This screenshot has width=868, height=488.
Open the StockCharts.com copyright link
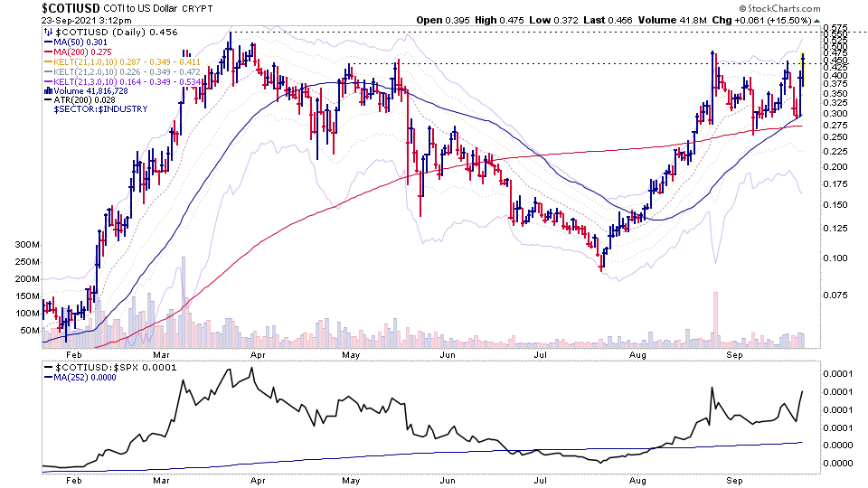[779, 8]
